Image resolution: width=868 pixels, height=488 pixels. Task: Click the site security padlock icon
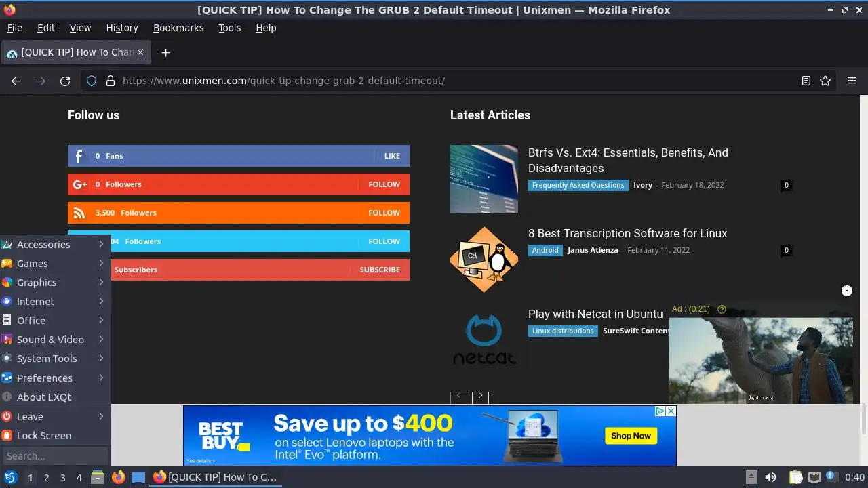pos(111,81)
